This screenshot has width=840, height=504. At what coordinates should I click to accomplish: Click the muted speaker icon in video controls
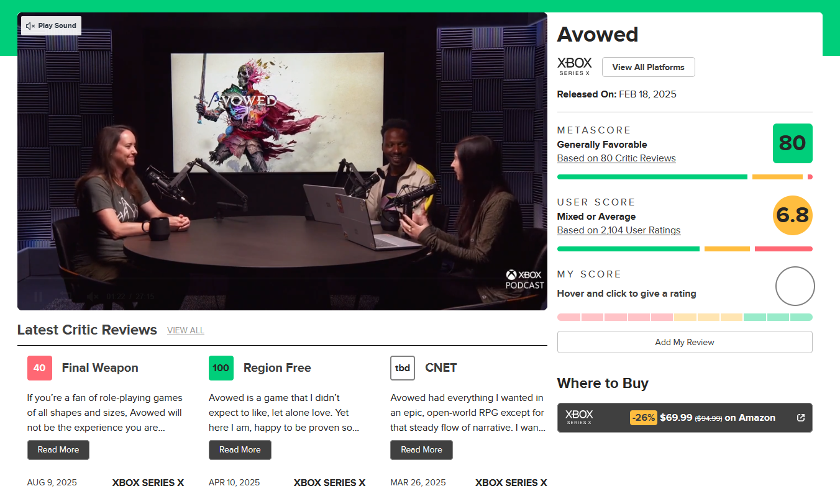(93, 297)
